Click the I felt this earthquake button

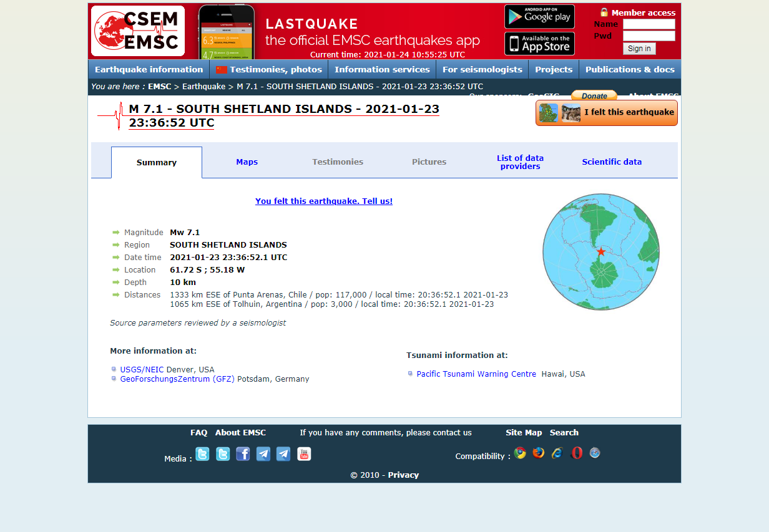point(606,113)
